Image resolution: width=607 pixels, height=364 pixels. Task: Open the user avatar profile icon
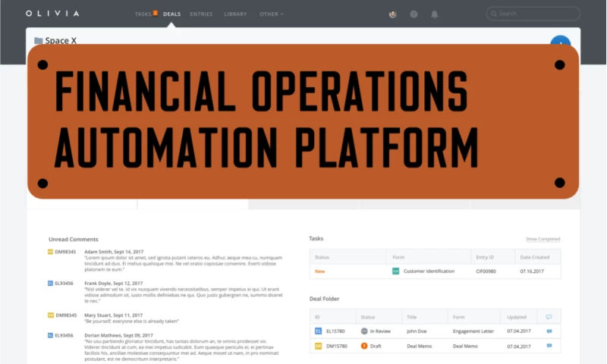(x=392, y=14)
